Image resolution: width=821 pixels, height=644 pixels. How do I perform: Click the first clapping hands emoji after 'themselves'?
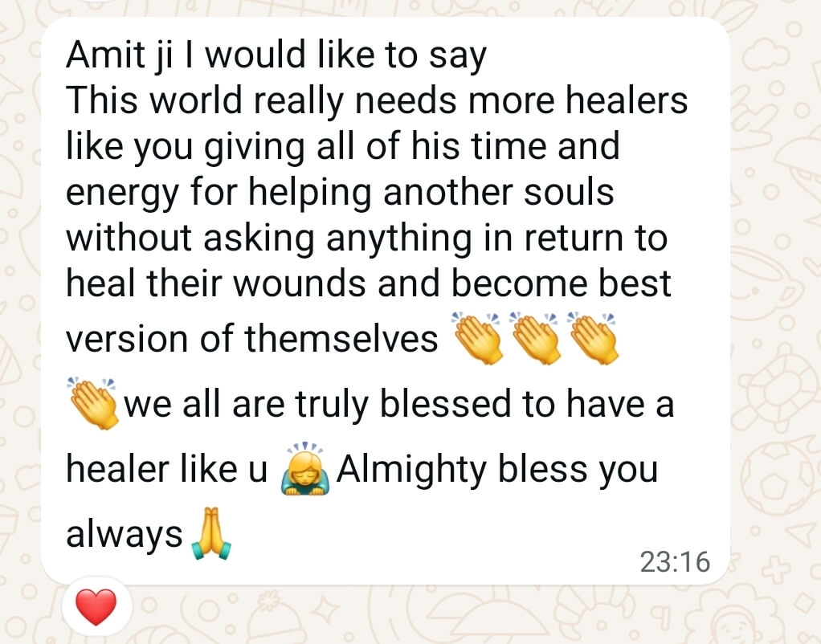click(477, 338)
